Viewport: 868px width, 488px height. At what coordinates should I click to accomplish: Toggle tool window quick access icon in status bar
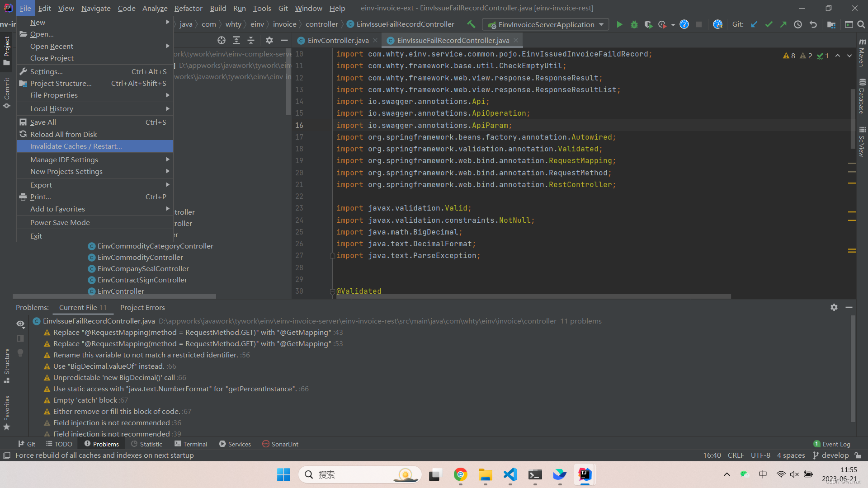pos(7,455)
